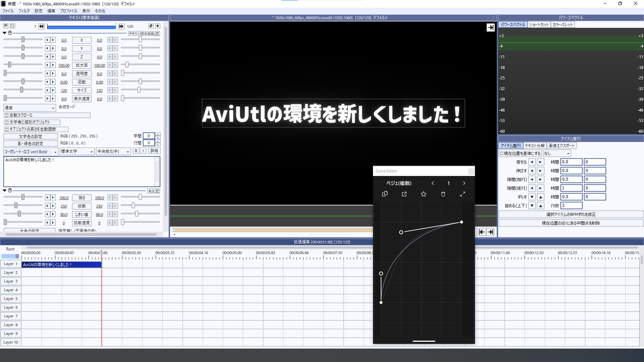Toggle 現在位置を基準にする checkbox

point(502,153)
